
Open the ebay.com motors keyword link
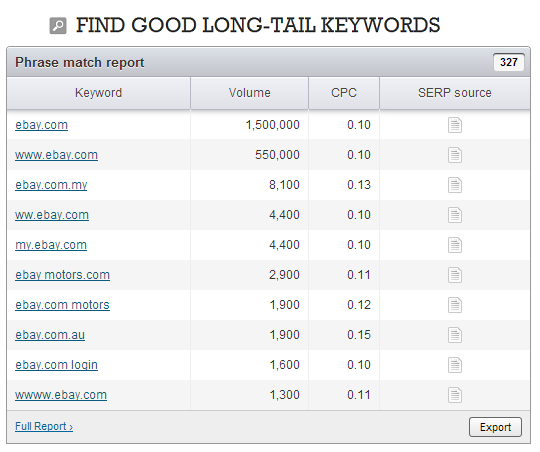pos(62,305)
